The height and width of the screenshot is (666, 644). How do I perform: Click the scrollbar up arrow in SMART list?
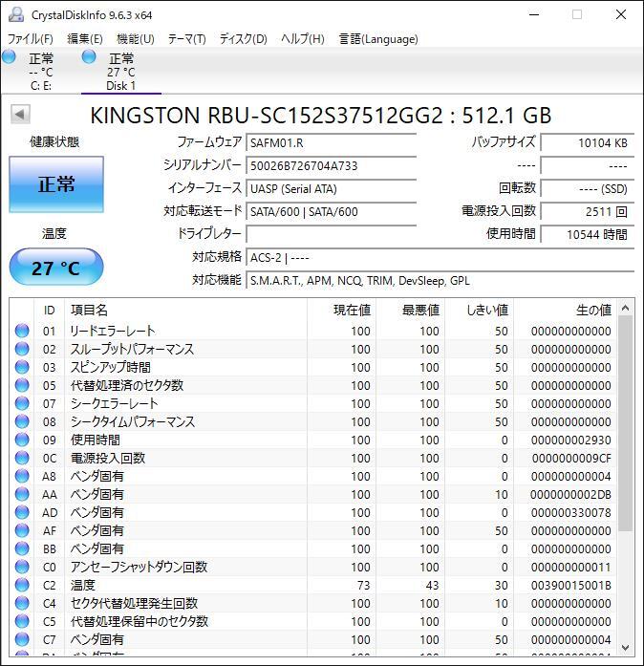(x=626, y=309)
